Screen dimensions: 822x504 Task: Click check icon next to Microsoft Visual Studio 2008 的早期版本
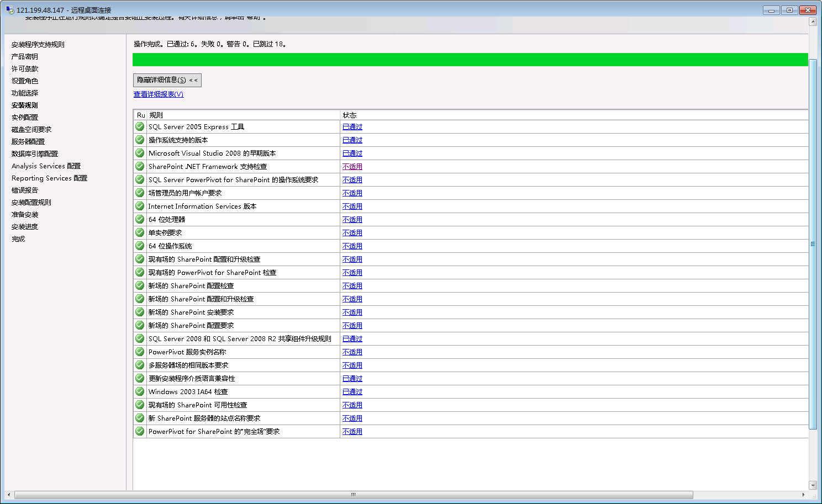point(140,153)
